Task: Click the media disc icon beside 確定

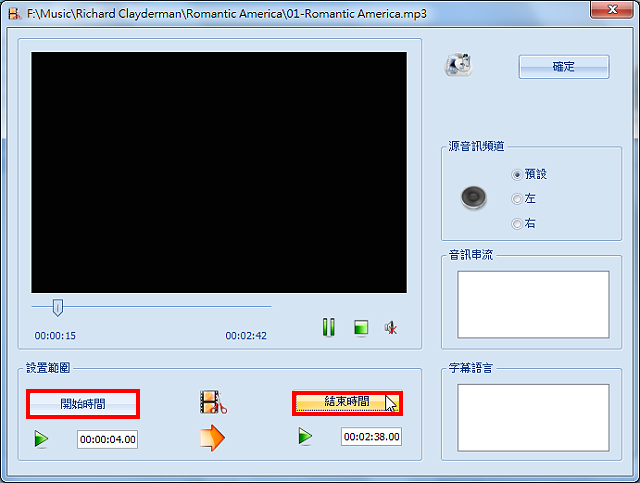Action: [458, 65]
